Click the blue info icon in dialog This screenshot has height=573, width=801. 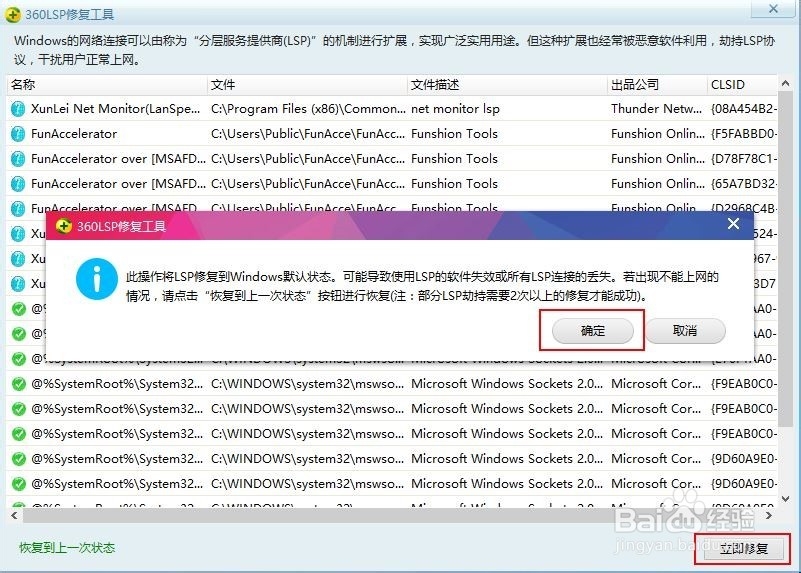[97, 279]
